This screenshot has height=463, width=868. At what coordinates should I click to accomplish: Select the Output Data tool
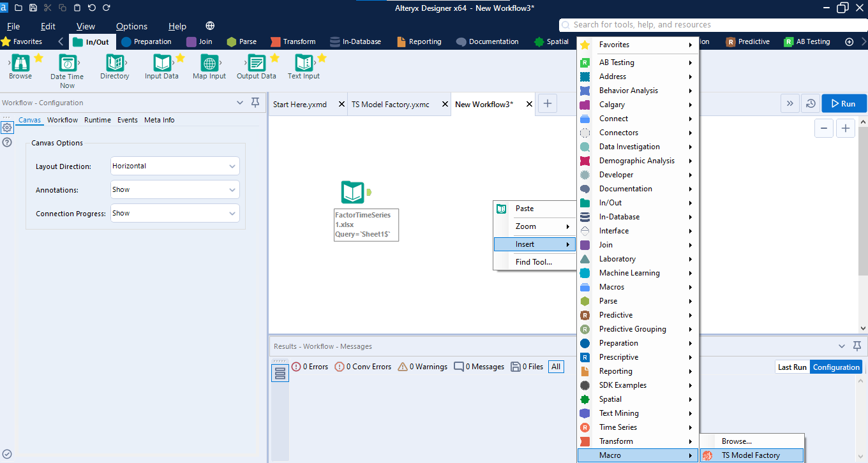[x=256, y=64]
